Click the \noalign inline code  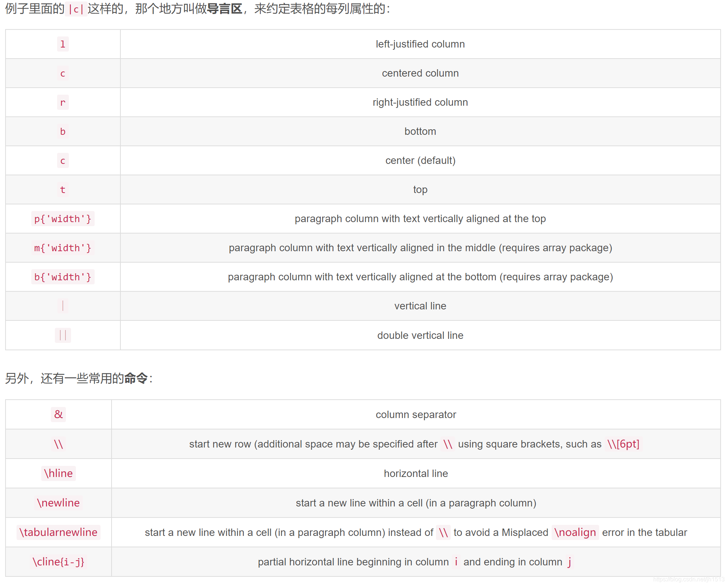[575, 532]
